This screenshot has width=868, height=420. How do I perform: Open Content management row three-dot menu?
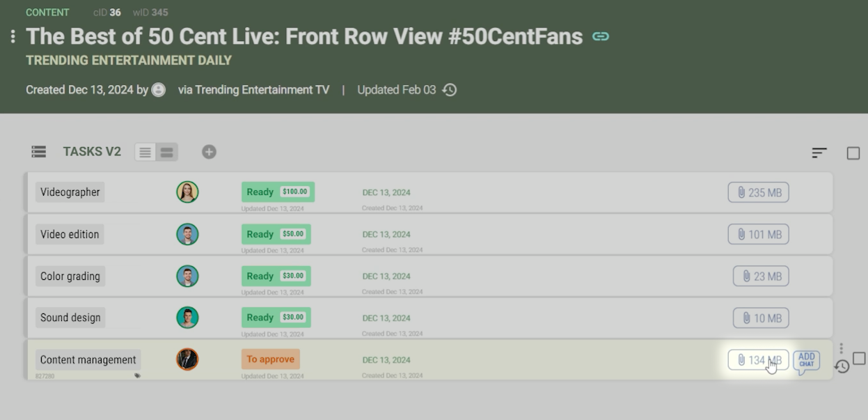(841, 348)
